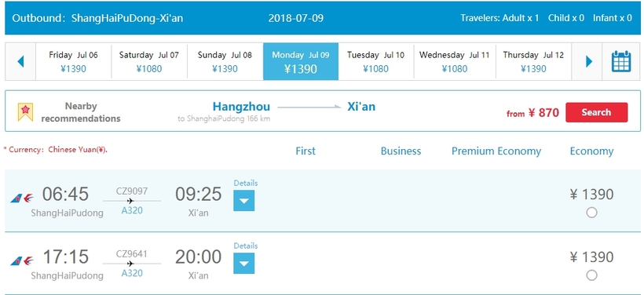
Task: Select Wednesday Jul 11 fare tab
Action: pos(455,61)
